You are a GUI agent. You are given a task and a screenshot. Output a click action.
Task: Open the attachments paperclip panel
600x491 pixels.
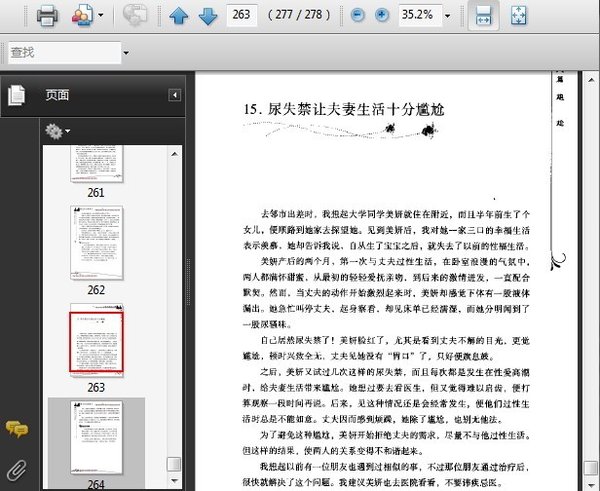click(17, 470)
